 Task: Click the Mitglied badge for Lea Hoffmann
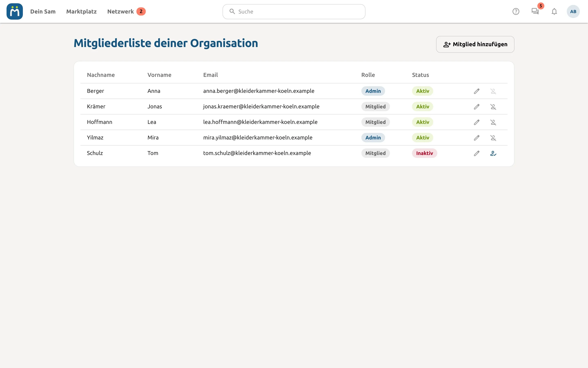375,122
